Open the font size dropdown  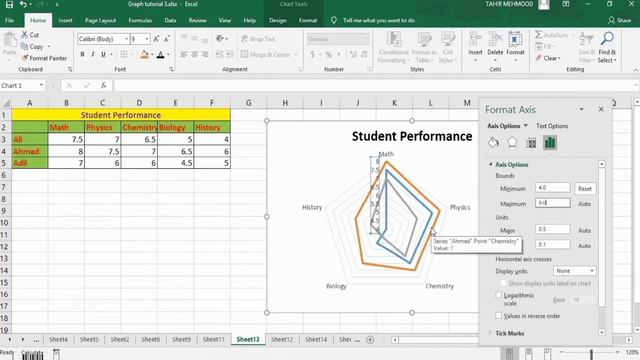coord(147,39)
